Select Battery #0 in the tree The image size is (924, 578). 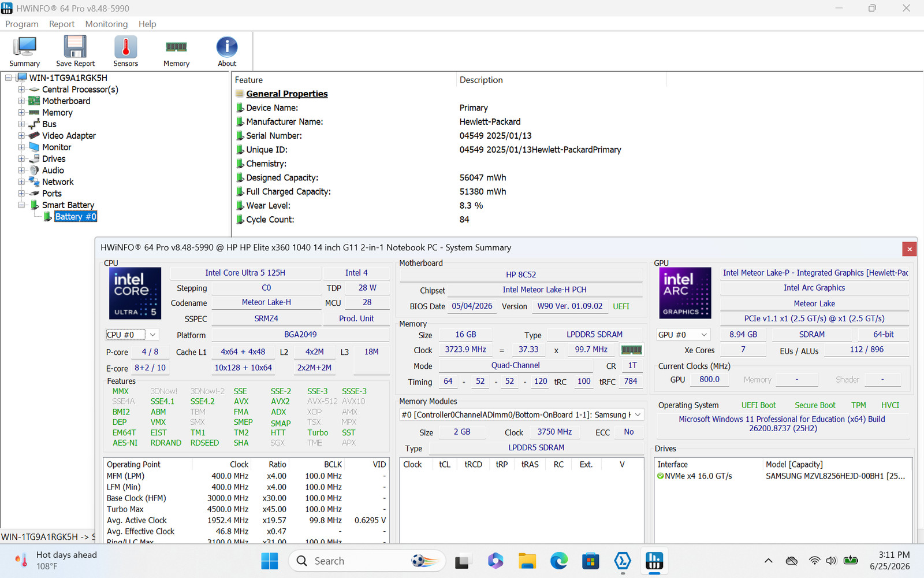(76, 217)
